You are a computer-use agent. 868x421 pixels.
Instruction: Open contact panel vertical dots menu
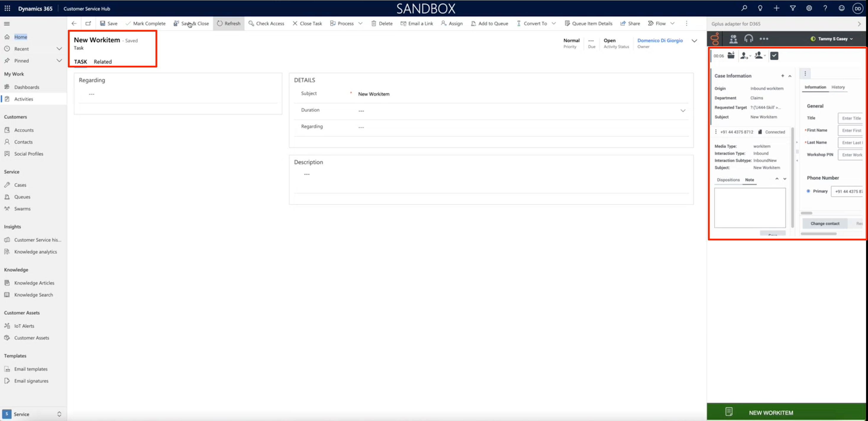(805, 73)
